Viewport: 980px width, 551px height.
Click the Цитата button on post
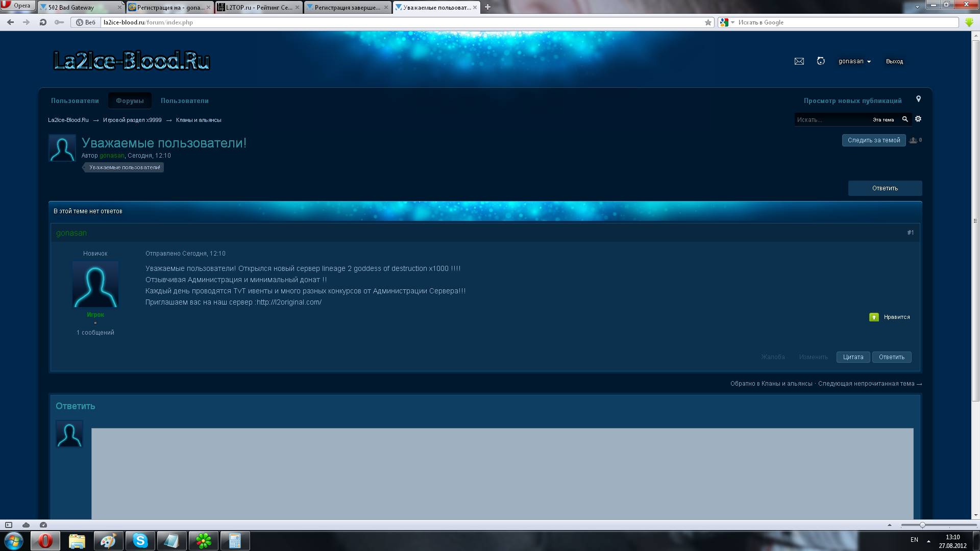coord(853,357)
